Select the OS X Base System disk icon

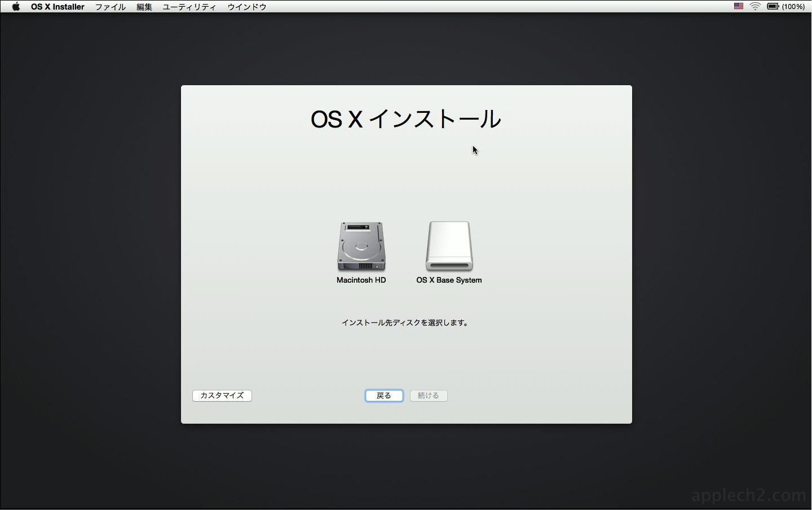pos(449,247)
